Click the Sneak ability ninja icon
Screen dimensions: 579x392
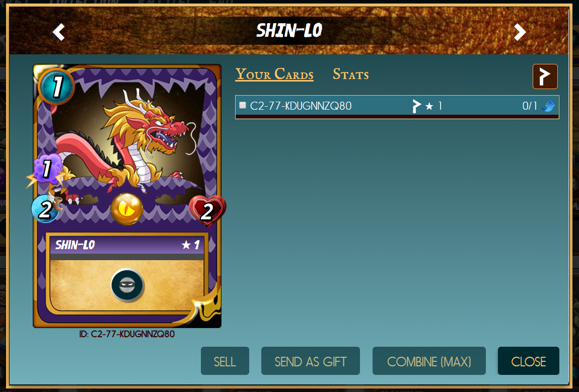click(x=127, y=285)
